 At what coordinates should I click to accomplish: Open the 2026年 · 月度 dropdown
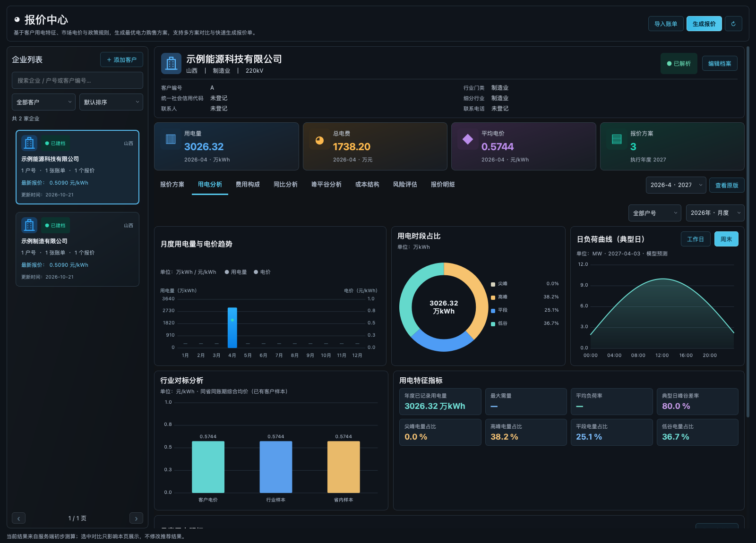(715, 213)
